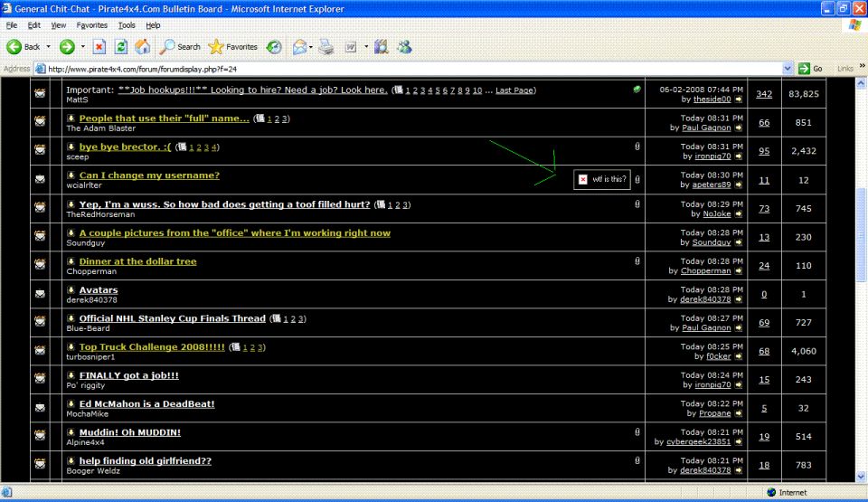
Task: Click the Back navigation arrow icon
Action: pyautogui.click(x=14, y=47)
